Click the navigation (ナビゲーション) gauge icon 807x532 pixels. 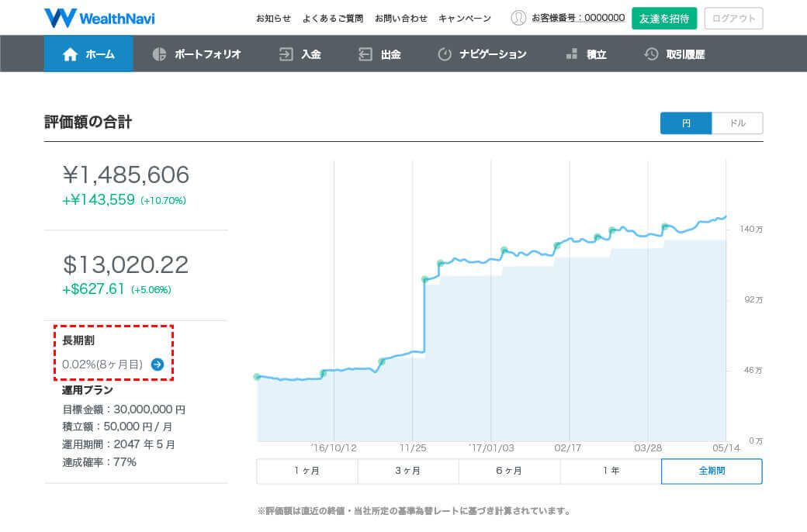[445, 54]
